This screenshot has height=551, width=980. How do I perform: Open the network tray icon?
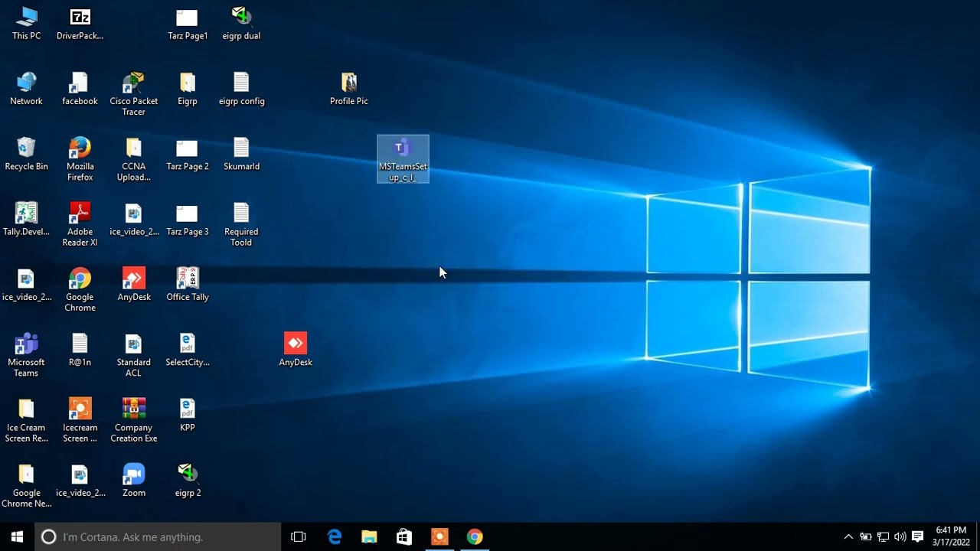click(x=883, y=536)
